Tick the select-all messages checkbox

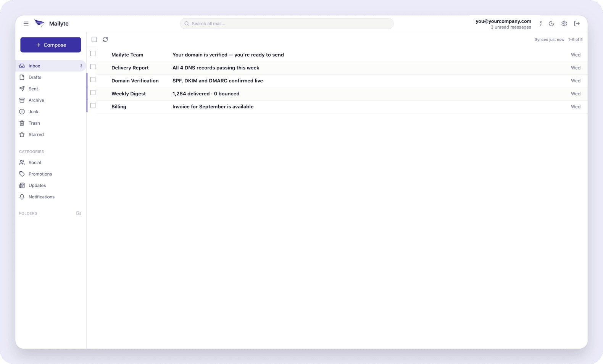pyautogui.click(x=94, y=39)
